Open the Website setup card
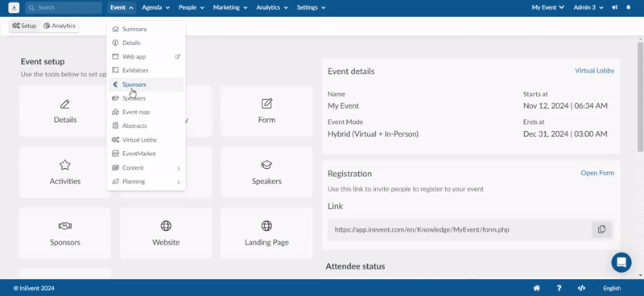This screenshot has width=644, height=296. [166, 233]
